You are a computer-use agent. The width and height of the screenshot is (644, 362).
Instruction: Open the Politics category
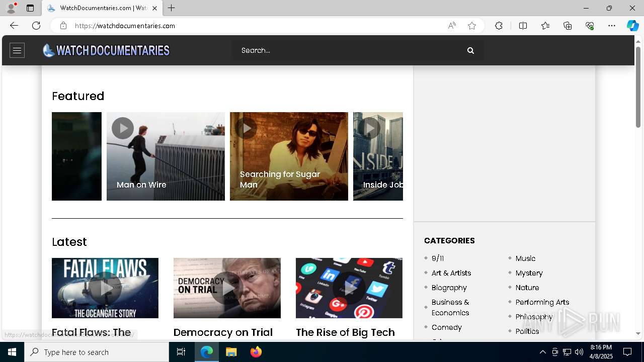pyautogui.click(x=527, y=331)
